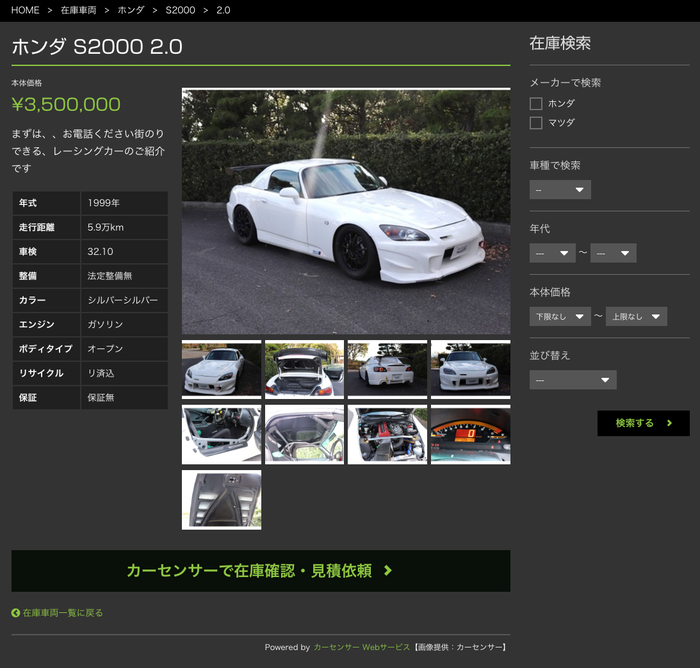700x668 pixels.
Task: Return via 在庫車両一覧に戻る link
Action: 63,613
